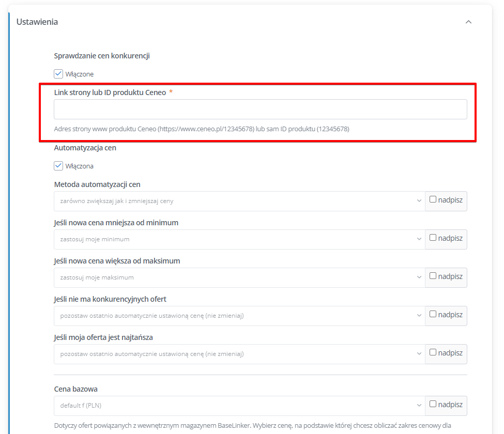
Task: Open Jeśli nowa cena mniejsza od minimum dropdown
Action: point(239,239)
